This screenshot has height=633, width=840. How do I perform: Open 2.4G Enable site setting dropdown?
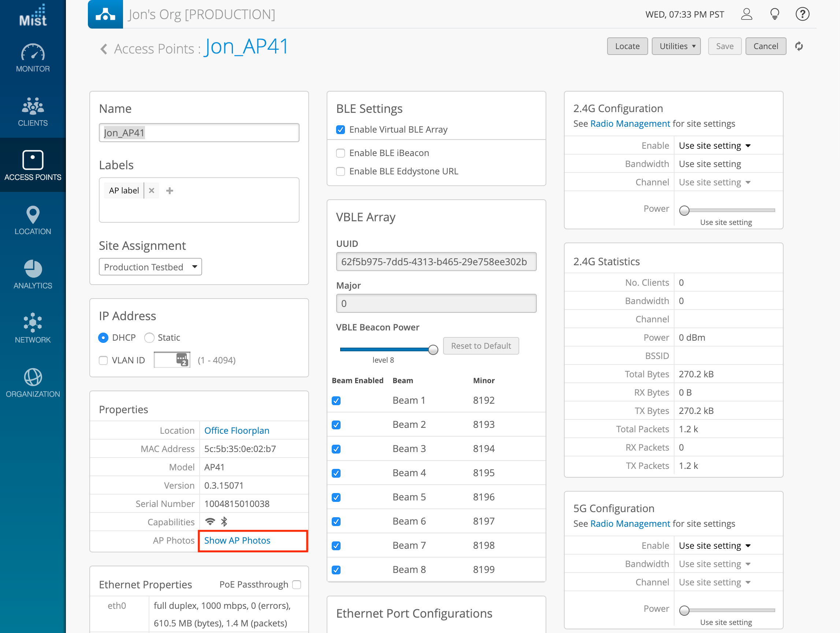click(714, 146)
